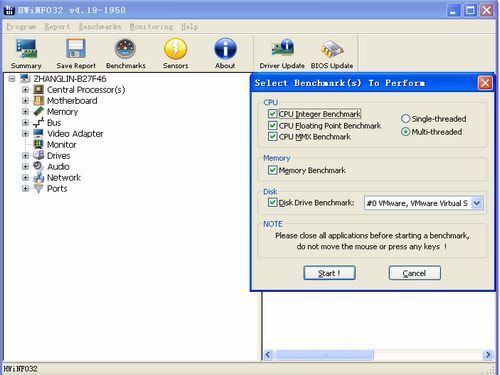Close the Select Benchmark(s) dialog
The image size is (500, 375).
pyautogui.click(x=485, y=83)
